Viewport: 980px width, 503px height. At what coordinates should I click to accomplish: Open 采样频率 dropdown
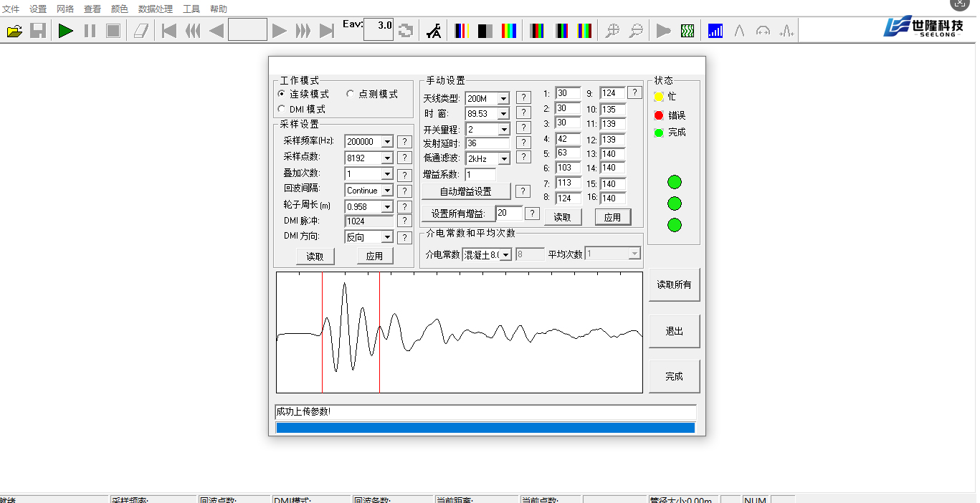387,142
